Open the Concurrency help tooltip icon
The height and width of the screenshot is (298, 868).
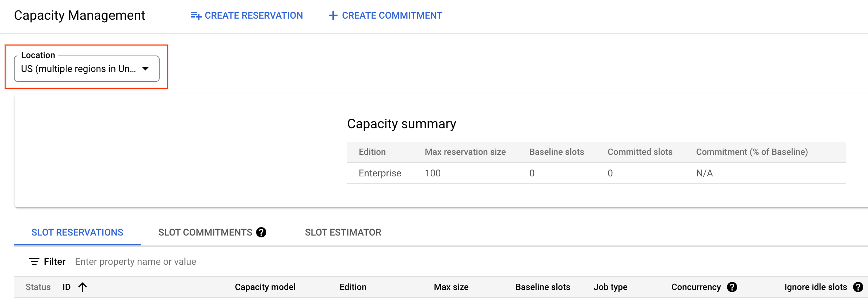tap(732, 287)
